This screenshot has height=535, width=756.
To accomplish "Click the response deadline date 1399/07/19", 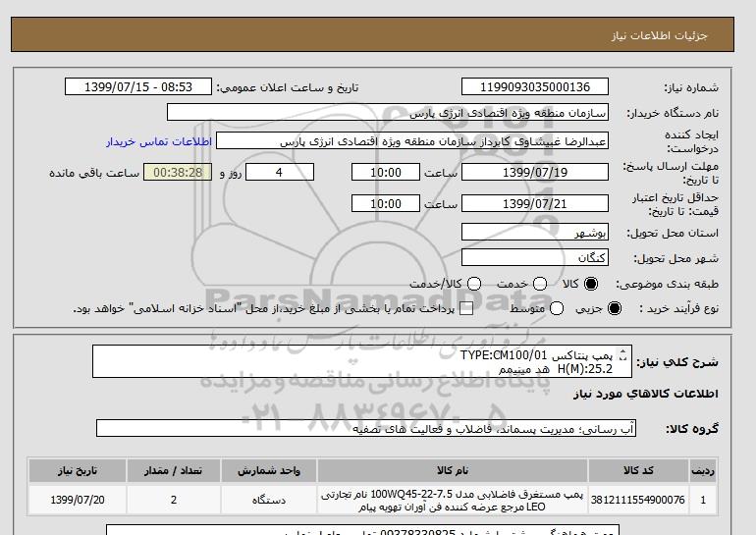I will [x=535, y=172].
